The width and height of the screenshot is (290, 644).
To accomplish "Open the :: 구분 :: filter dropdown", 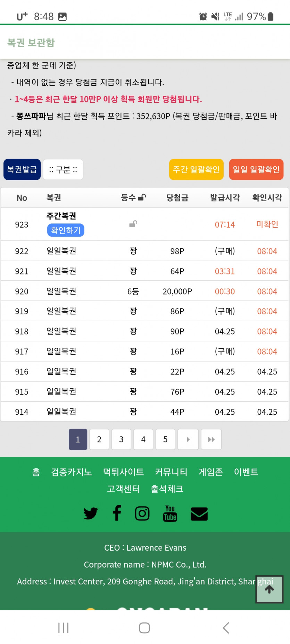I will point(63,169).
